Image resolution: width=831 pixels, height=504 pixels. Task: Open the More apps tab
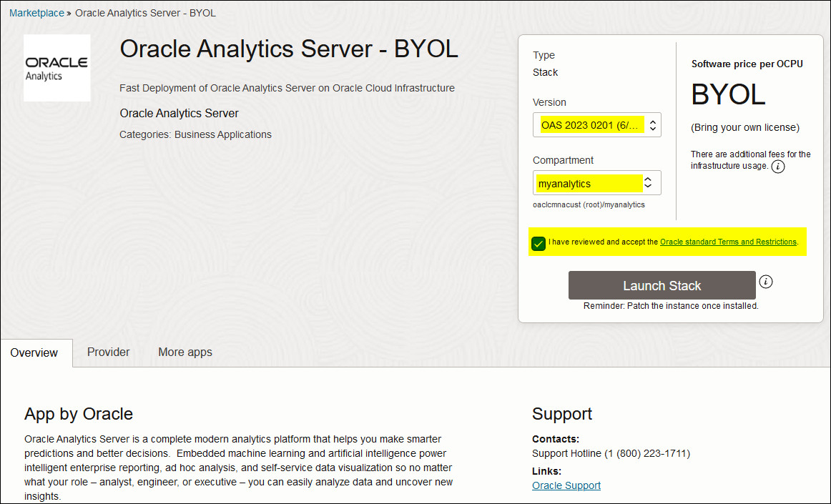click(185, 352)
